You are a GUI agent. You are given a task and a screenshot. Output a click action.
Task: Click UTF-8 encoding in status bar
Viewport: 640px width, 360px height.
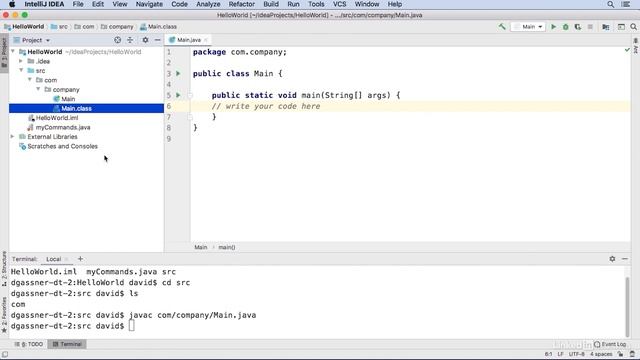pyautogui.click(x=577, y=354)
